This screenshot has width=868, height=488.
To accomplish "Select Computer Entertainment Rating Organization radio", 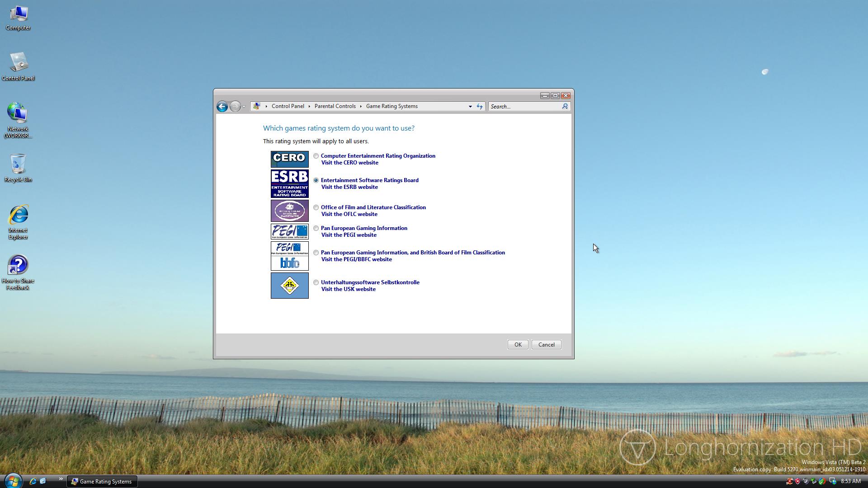I will (316, 156).
